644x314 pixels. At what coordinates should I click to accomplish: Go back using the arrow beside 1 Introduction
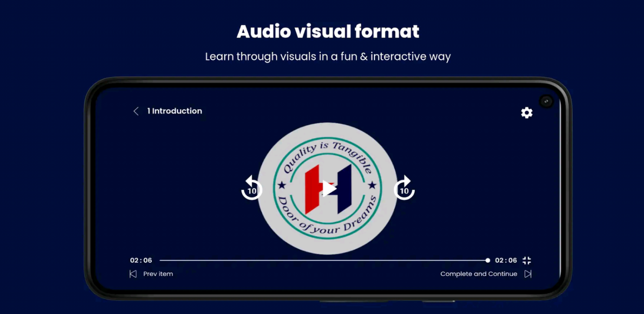[x=136, y=111]
